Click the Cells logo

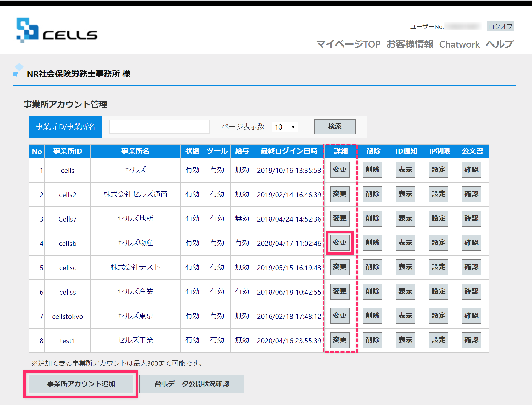(57, 31)
